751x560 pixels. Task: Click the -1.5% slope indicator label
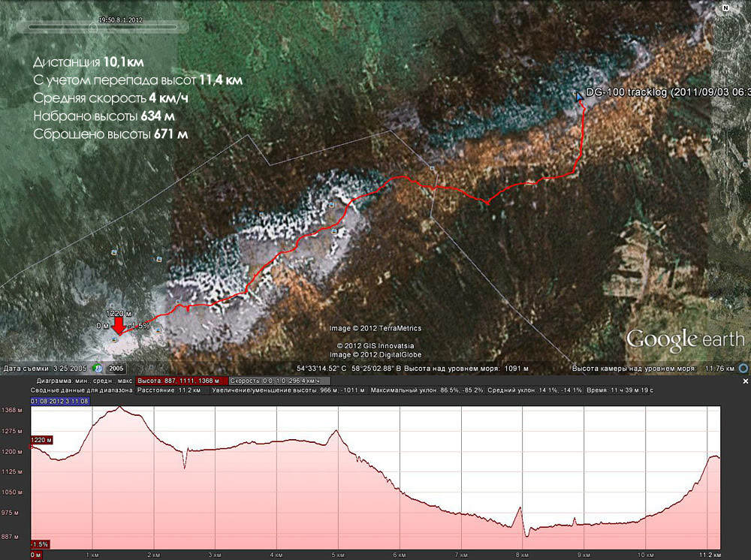click(40, 543)
